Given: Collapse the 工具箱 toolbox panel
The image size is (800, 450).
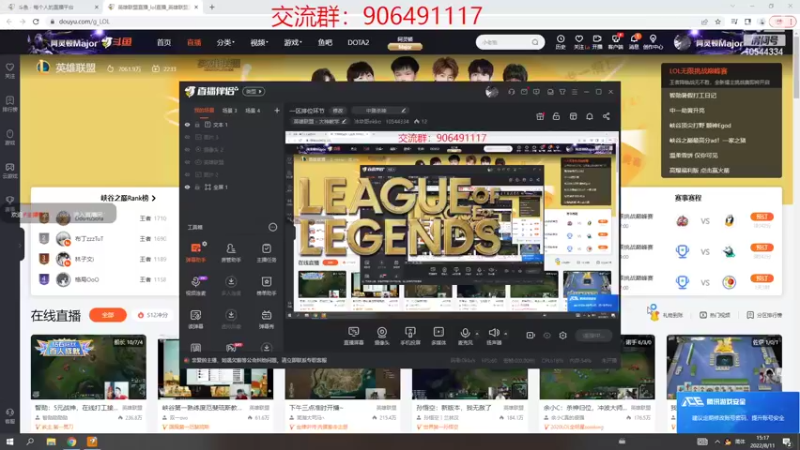Looking at the screenshot, I should click(273, 227).
